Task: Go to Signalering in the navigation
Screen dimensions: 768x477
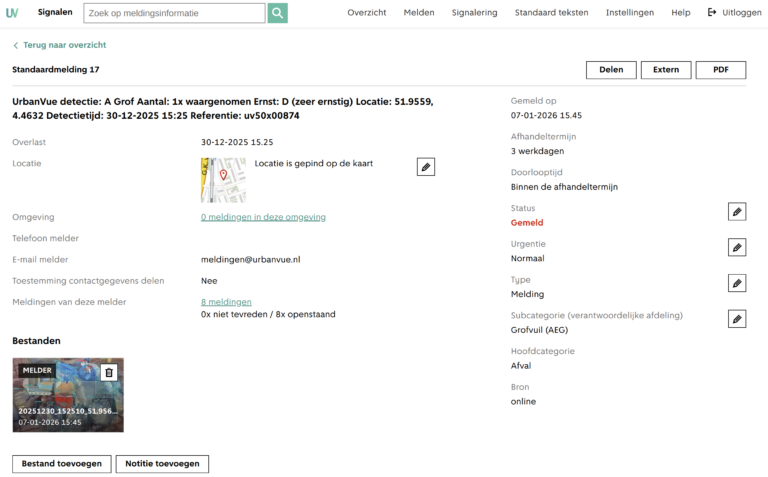Action: click(x=474, y=13)
